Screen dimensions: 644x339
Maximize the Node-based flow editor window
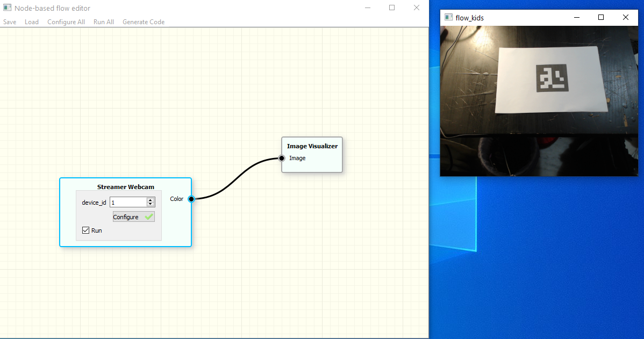[392, 8]
